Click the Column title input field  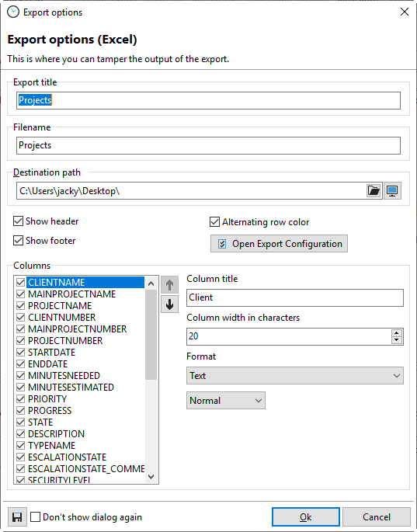[295, 297]
